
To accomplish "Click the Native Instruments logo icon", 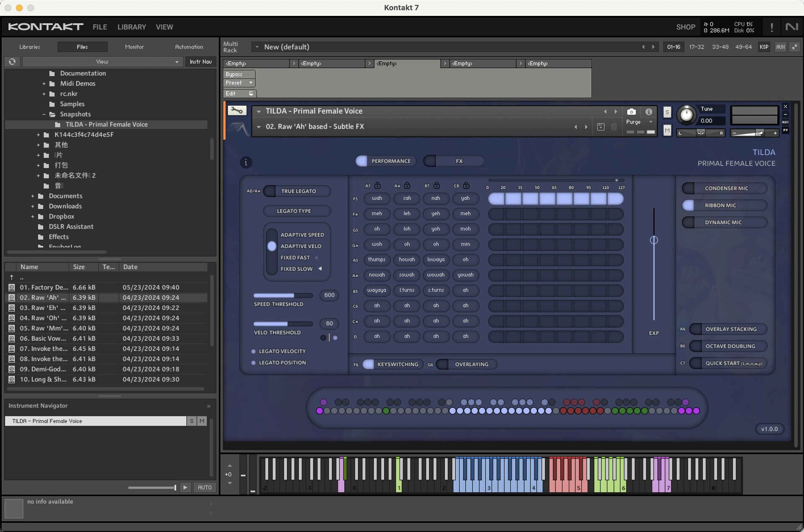I will tap(791, 27).
